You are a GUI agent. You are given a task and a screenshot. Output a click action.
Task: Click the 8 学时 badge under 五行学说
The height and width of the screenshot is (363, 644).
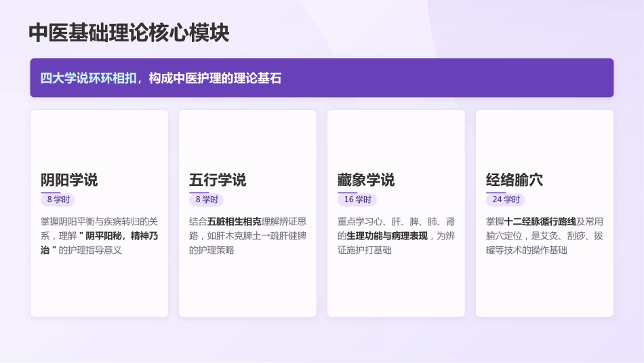[x=206, y=199]
